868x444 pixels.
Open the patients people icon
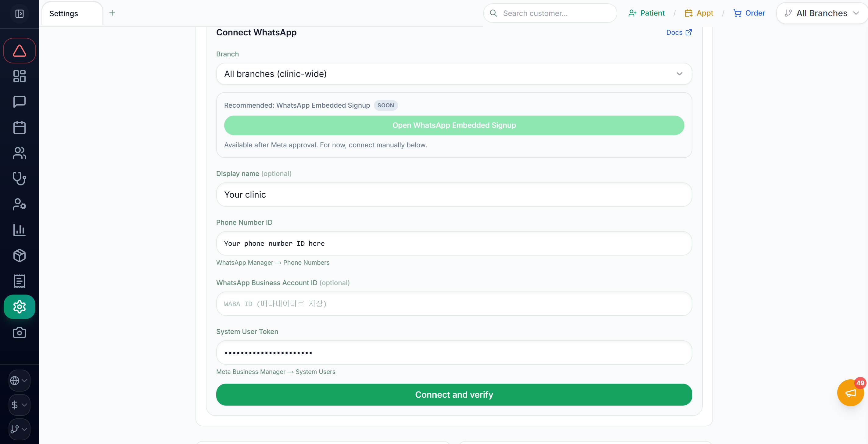tap(20, 153)
